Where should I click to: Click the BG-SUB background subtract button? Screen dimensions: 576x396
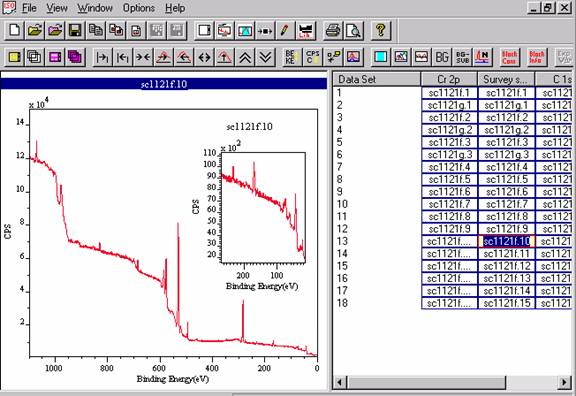click(x=462, y=57)
